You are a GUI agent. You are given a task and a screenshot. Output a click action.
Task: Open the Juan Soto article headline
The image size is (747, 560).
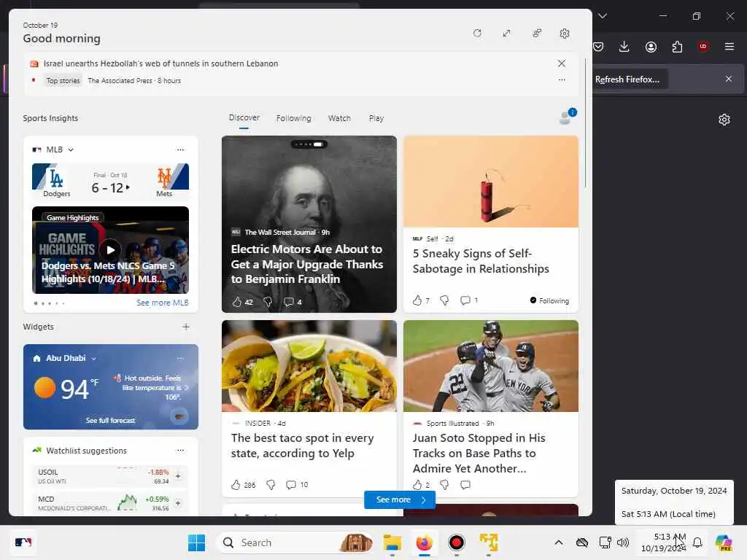[479, 453]
